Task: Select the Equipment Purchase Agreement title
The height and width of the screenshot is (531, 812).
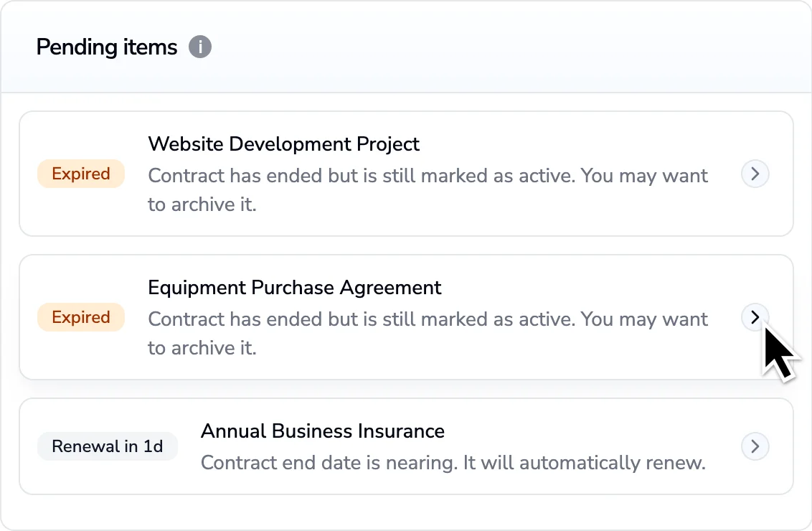Action: [294, 288]
